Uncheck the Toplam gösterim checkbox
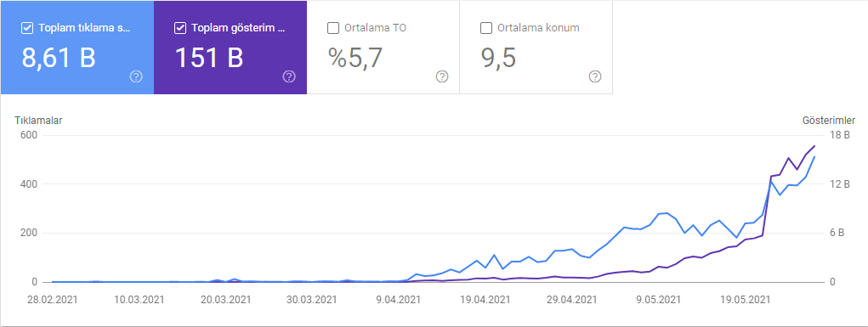Screen dimensions: 868x327 [x=180, y=28]
